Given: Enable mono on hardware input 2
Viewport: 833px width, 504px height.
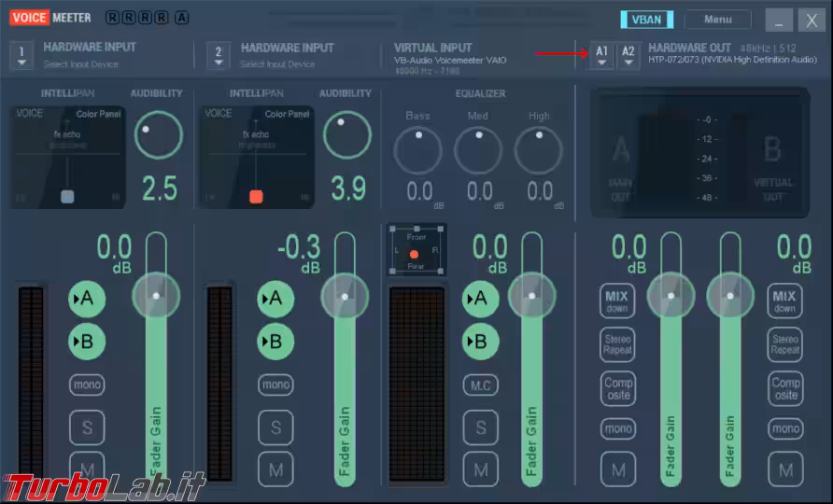Looking at the screenshot, I should point(275,385).
